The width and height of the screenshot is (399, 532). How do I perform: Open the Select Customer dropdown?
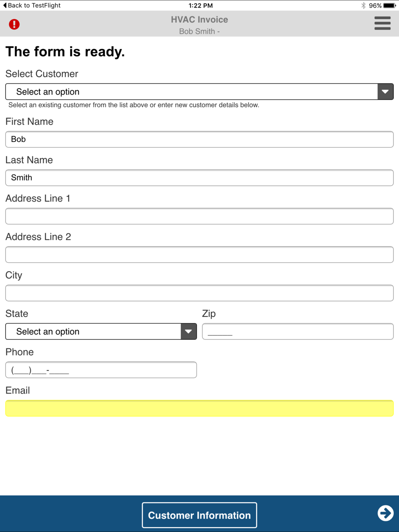pyautogui.click(x=192, y=92)
